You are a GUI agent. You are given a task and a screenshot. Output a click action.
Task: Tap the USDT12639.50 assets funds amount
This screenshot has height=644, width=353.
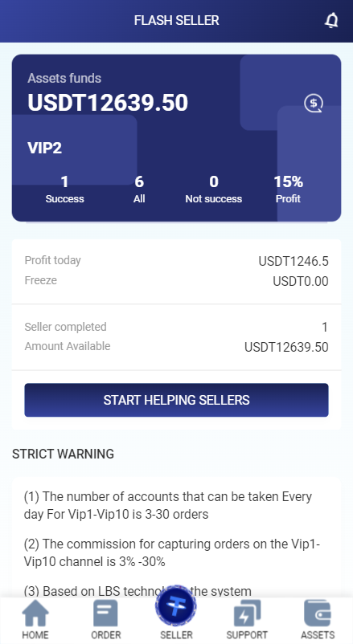point(108,103)
